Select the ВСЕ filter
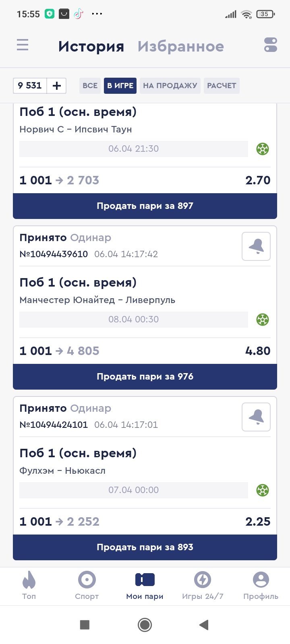 click(90, 86)
